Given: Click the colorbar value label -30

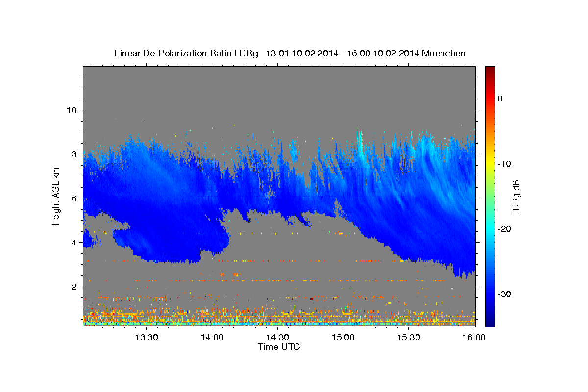Looking at the screenshot, I should [505, 294].
